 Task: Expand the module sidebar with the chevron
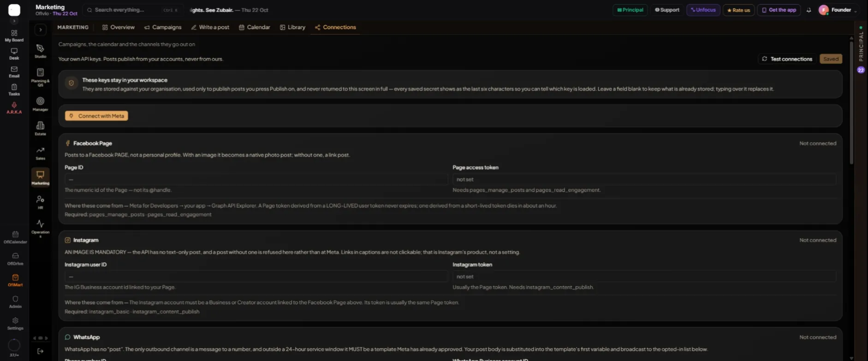tap(41, 30)
